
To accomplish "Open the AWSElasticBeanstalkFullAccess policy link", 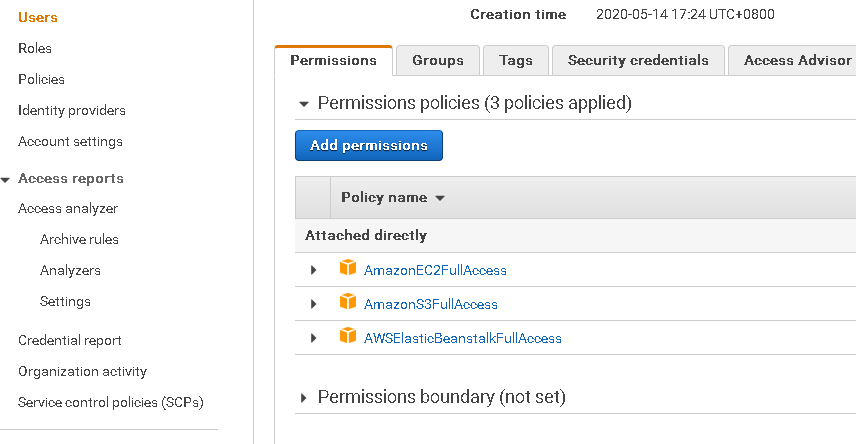I will coord(462,338).
